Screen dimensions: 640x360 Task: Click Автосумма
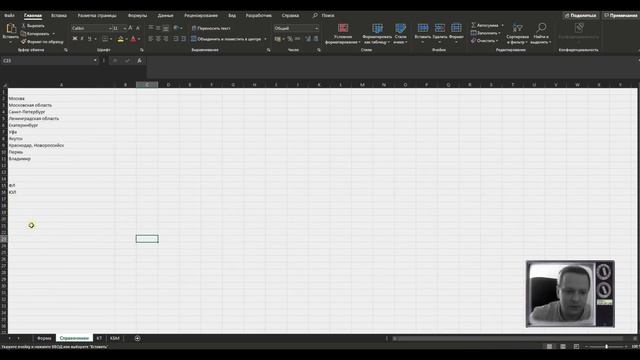485,25
